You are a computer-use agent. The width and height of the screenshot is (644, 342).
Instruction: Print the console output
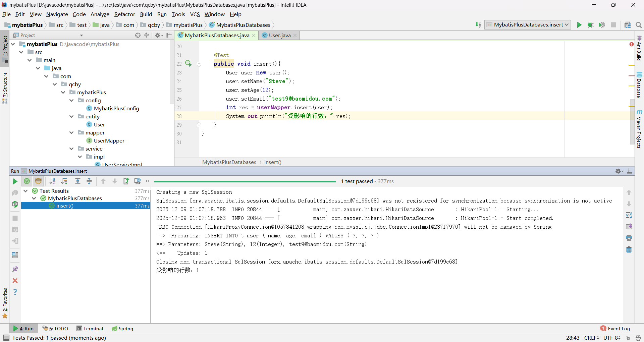pos(629,238)
